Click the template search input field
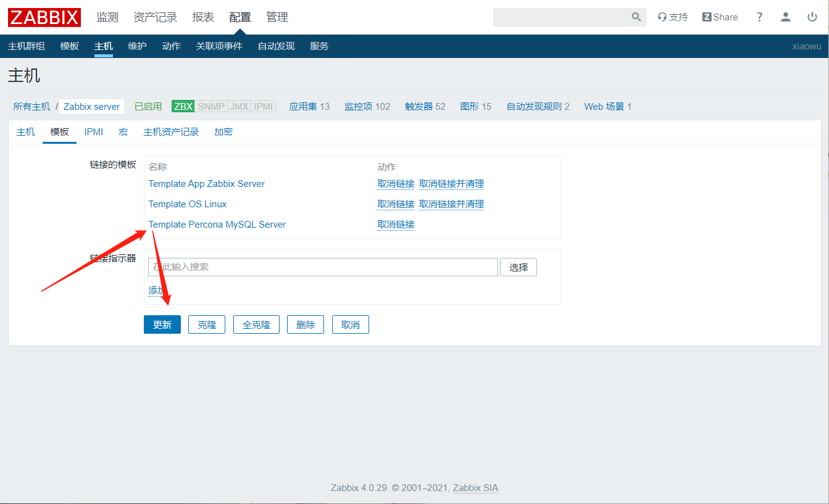829x504 pixels. (323, 267)
